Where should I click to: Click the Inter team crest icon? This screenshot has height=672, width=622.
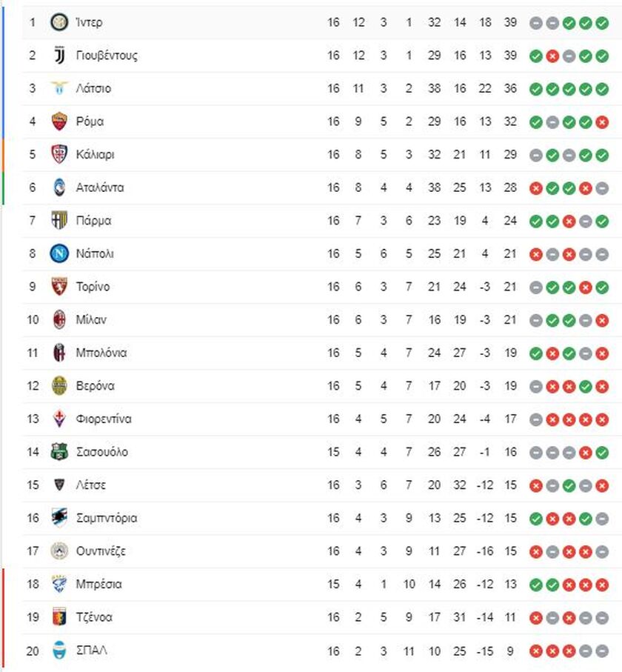[x=59, y=22]
